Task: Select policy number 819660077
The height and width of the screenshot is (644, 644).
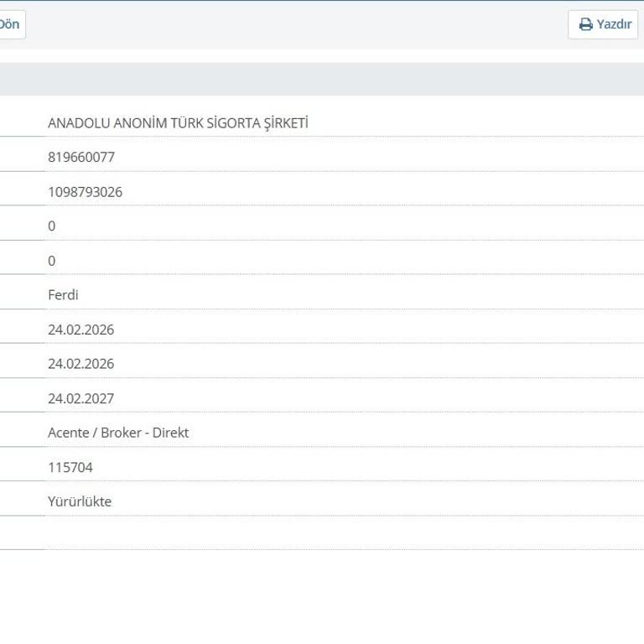Action: 81,157
